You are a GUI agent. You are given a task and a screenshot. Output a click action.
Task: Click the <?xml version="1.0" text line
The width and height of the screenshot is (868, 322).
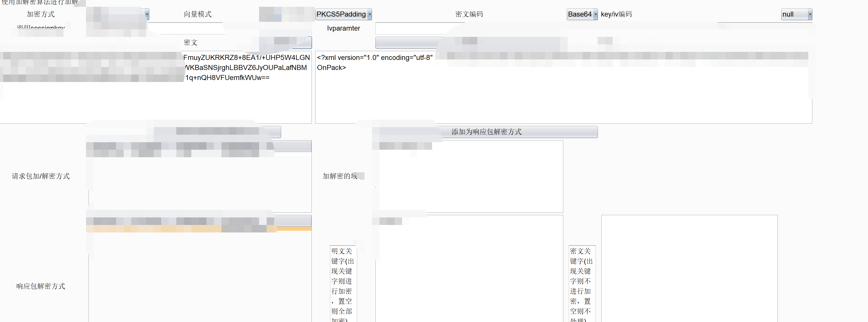pyautogui.click(x=375, y=58)
